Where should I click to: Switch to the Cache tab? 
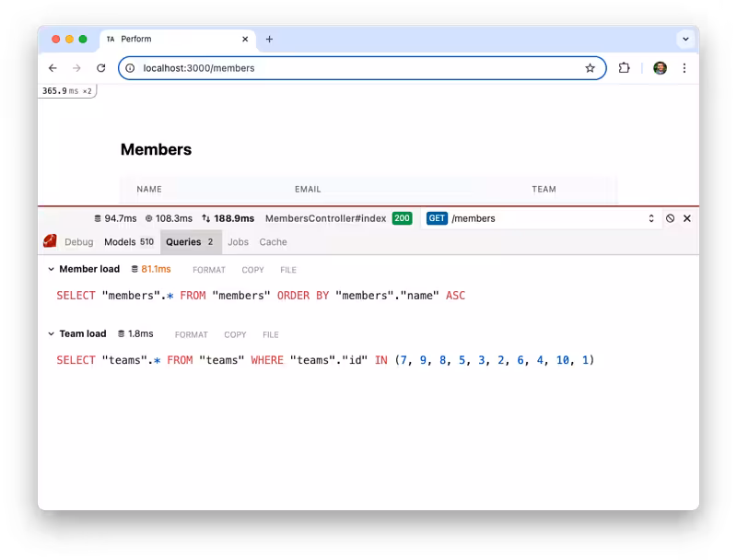273,242
